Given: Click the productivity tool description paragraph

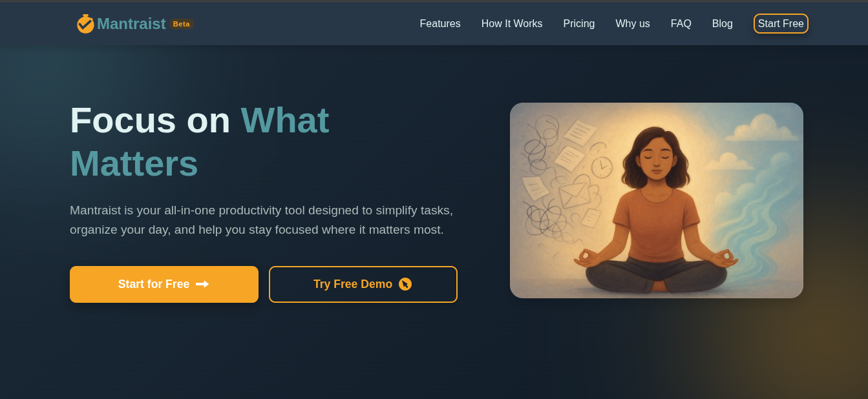Looking at the screenshot, I should point(262,220).
